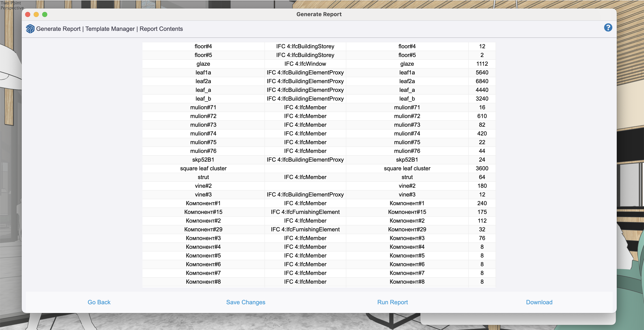The image size is (644, 330).
Task: Select the glaze IfcWindow type cell
Action: click(305, 64)
